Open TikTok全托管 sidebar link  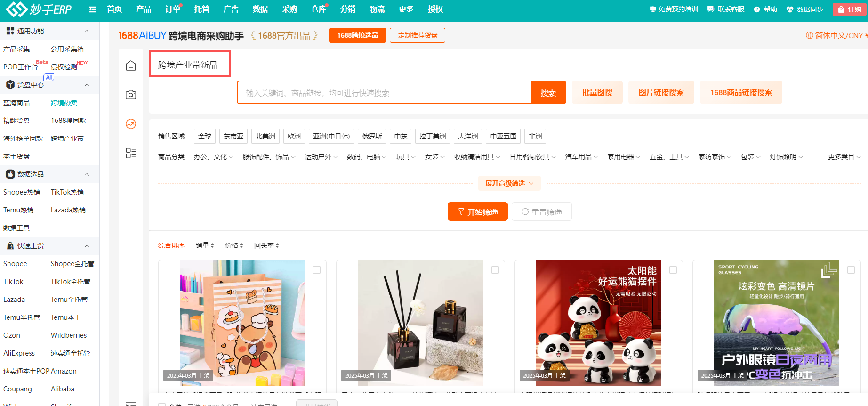71,282
